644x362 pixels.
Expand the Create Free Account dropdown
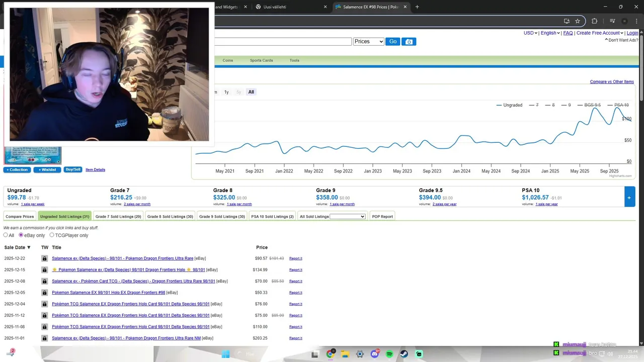(x=600, y=33)
